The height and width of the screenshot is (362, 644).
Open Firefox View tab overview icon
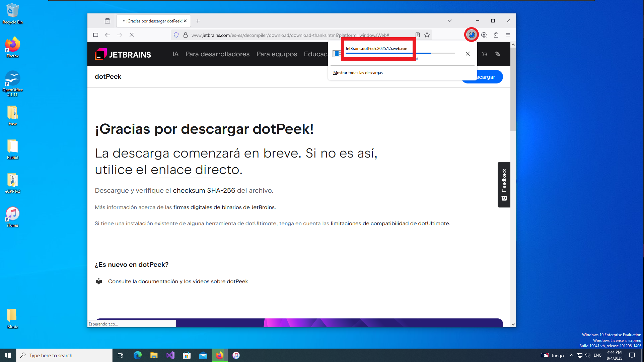108,21
